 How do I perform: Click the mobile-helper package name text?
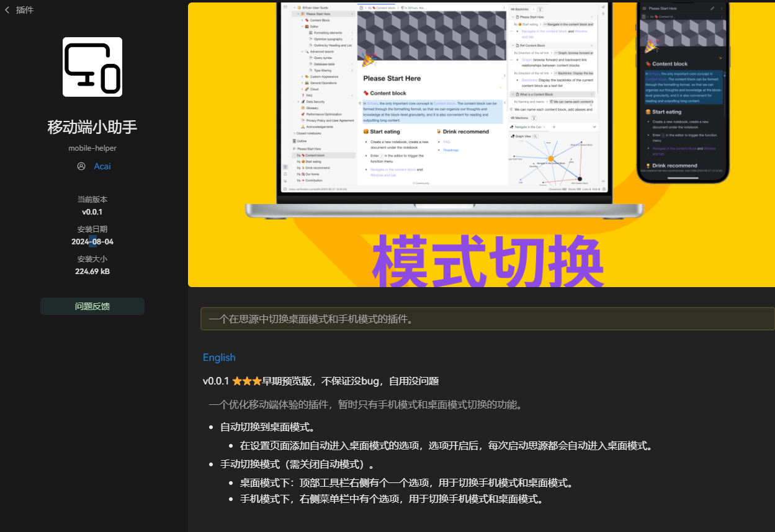point(92,148)
